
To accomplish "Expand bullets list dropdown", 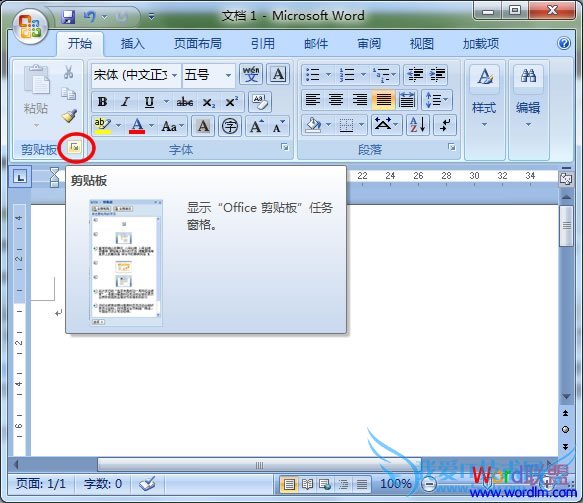I will (328, 74).
